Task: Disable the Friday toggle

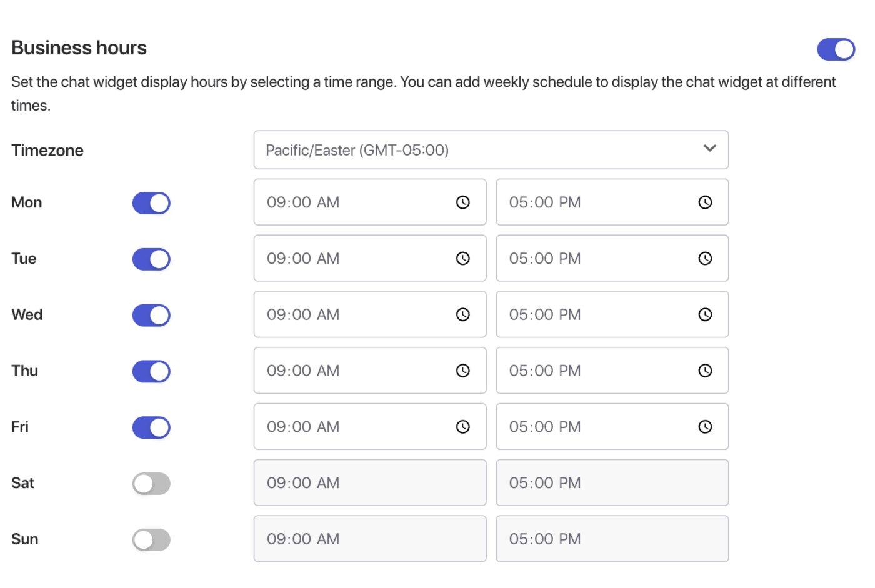Action: pos(151,428)
